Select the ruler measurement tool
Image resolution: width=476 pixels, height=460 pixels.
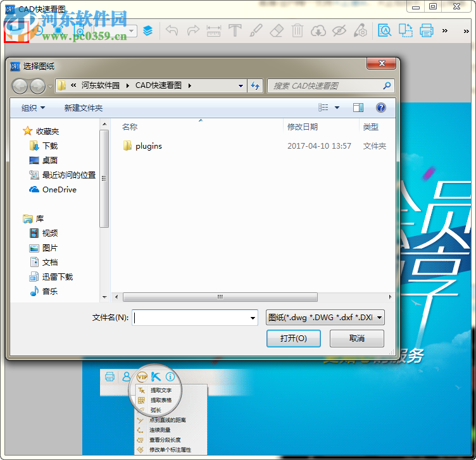[x=214, y=30]
